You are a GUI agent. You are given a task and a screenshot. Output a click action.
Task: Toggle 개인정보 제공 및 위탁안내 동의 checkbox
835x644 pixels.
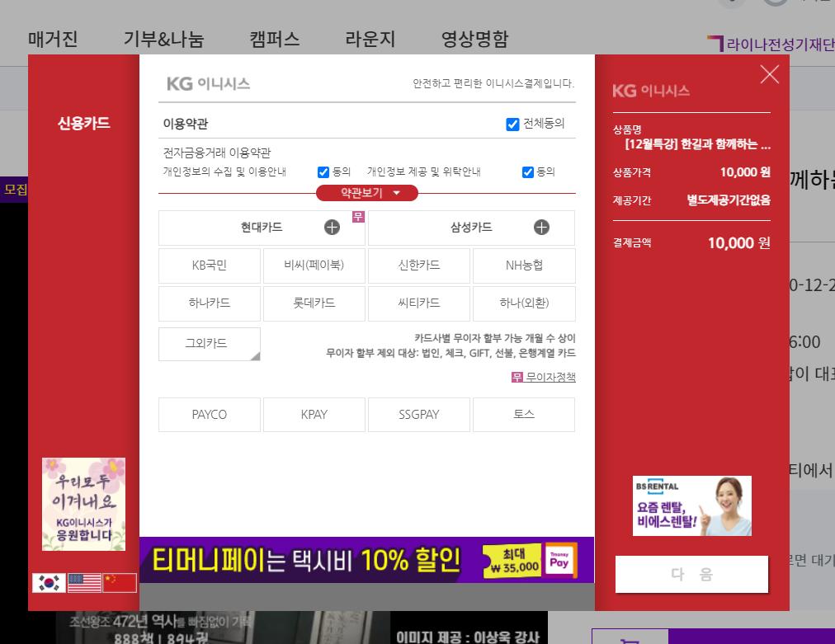click(x=528, y=172)
